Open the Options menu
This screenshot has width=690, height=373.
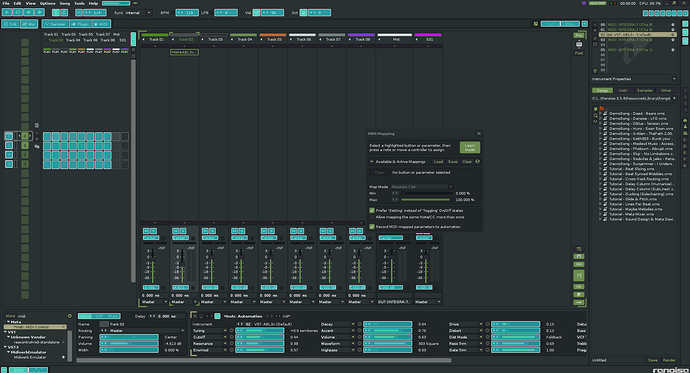coord(48,3)
